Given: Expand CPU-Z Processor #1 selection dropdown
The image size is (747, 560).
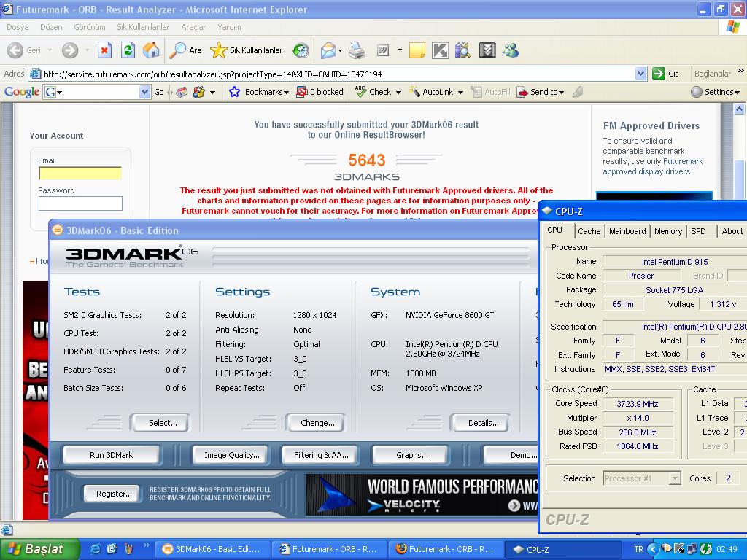Looking at the screenshot, I should click(x=675, y=478).
